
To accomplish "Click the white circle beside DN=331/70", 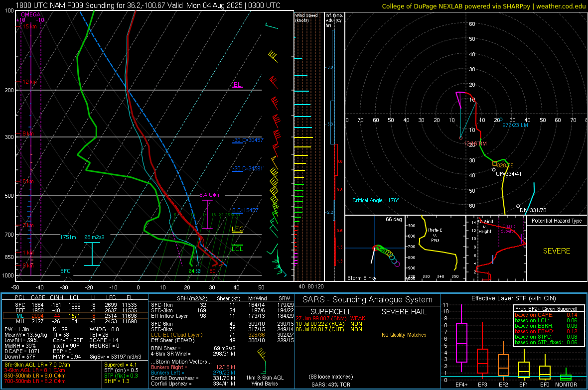I will tap(518, 206).
